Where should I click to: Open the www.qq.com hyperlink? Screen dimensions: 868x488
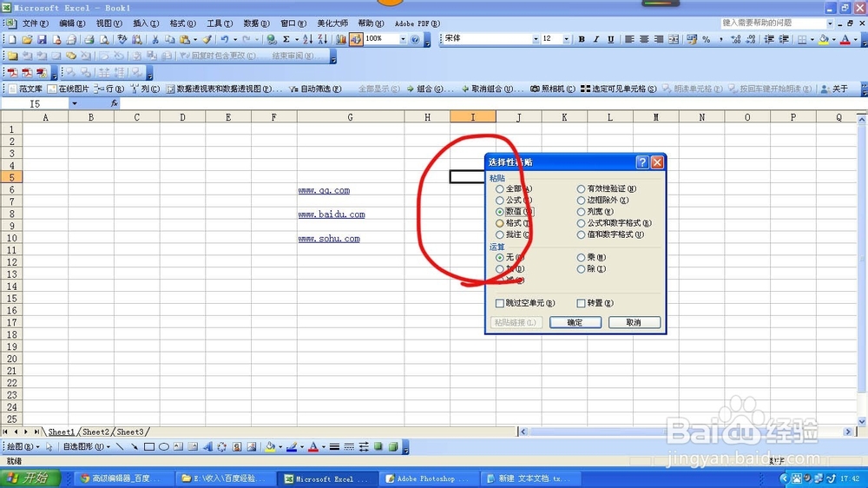[x=324, y=190]
